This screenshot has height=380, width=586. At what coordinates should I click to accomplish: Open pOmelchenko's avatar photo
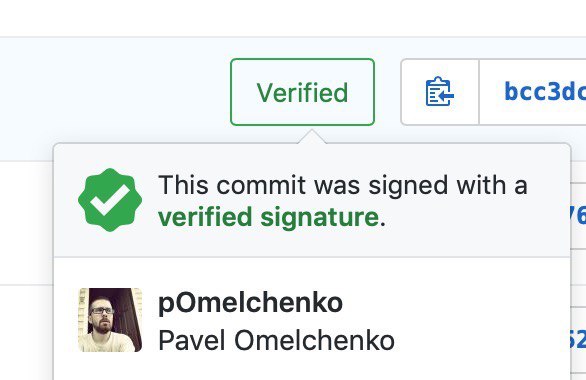pyautogui.click(x=110, y=320)
